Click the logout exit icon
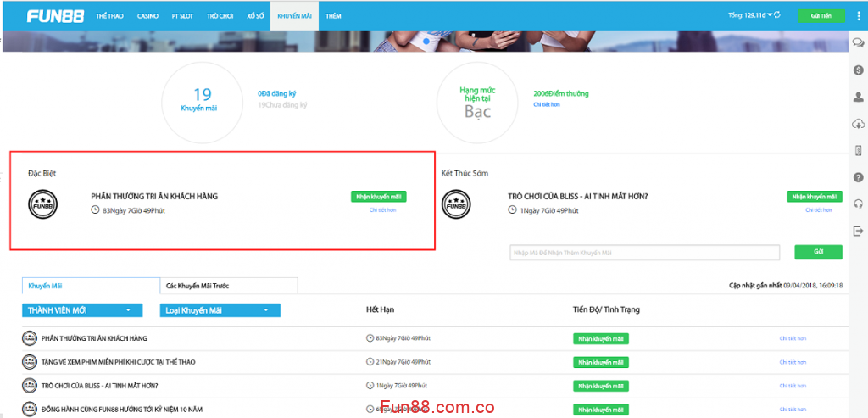 click(x=858, y=231)
